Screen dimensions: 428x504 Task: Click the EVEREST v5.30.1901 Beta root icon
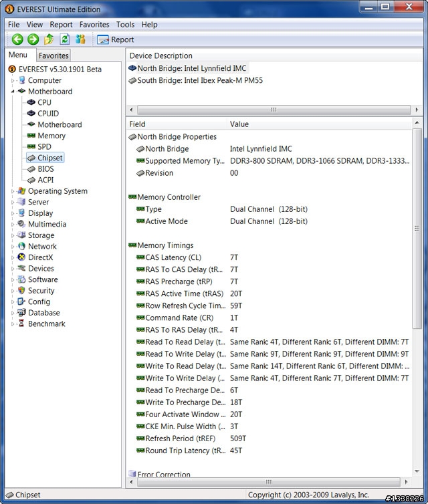pyautogui.click(x=12, y=69)
